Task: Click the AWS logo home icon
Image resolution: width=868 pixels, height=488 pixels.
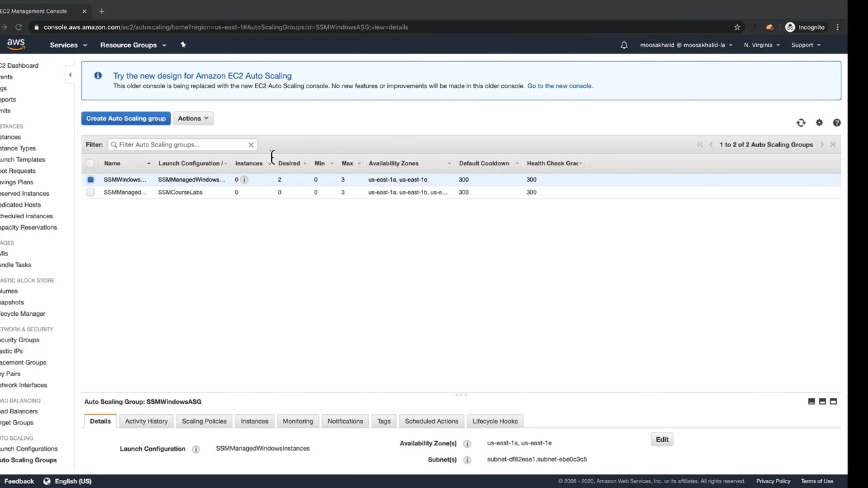Action: 16,45
